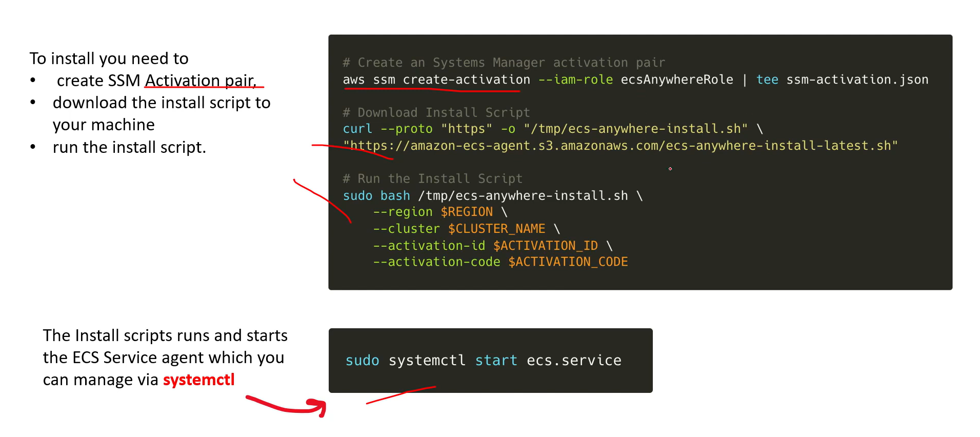
Task: Select "aws ssm create-activation" in the code
Action: tap(436, 80)
